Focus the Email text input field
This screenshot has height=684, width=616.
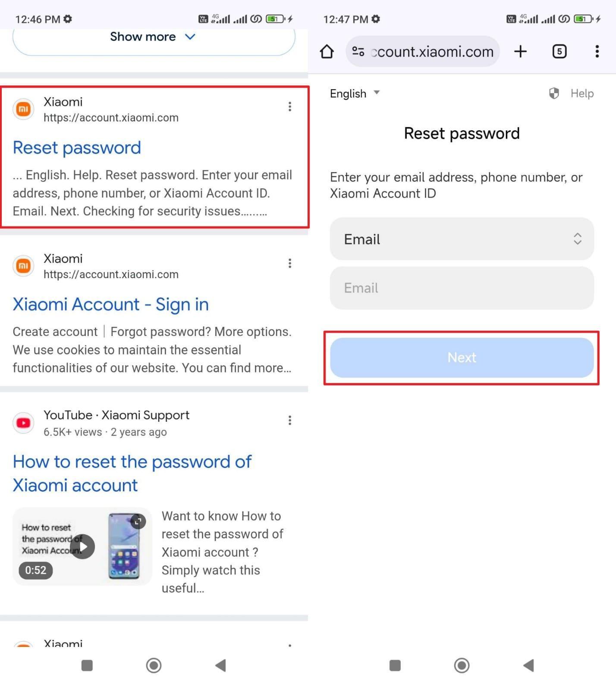click(x=462, y=288)
